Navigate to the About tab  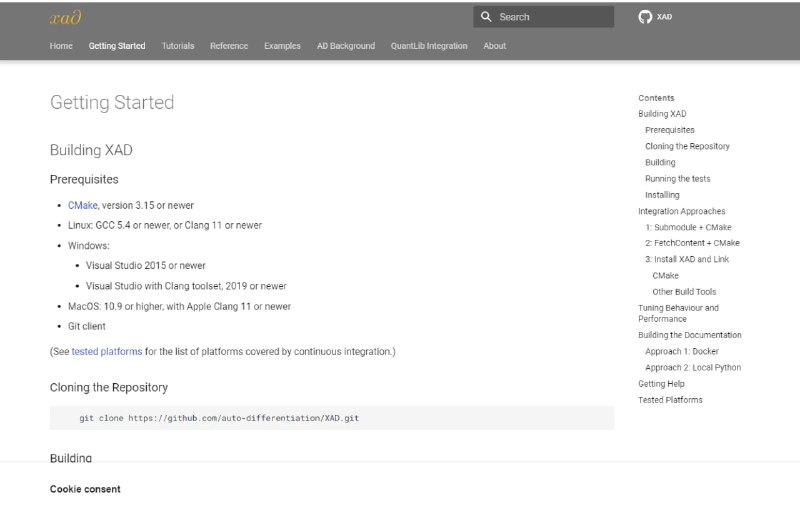tap(495, 46)
